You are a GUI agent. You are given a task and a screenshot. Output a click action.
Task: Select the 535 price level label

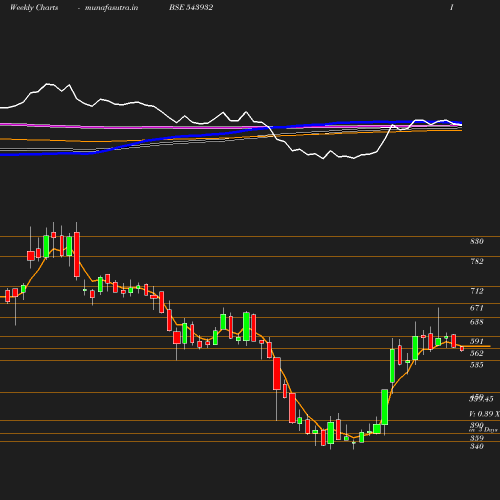tap(477, 365)
